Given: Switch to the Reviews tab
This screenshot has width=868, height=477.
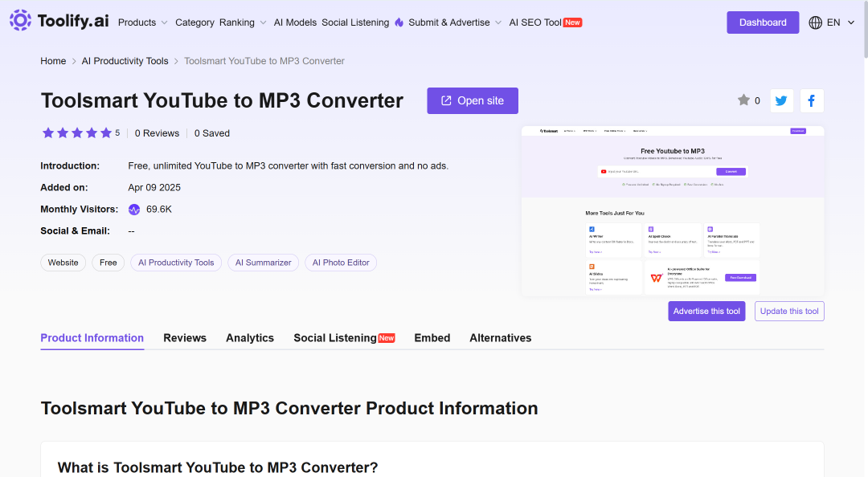Looking at the screenshot, I should coord(185,338).
